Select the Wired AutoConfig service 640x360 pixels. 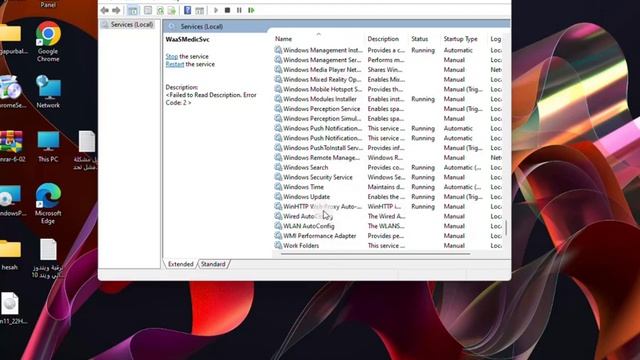tap(387, 216)
